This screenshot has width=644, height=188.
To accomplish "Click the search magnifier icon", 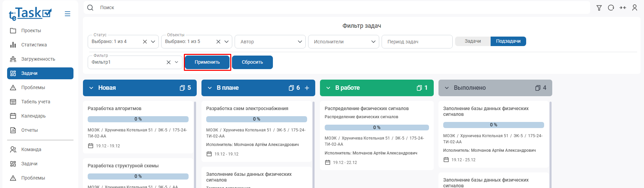I will [x=90, y=8].
